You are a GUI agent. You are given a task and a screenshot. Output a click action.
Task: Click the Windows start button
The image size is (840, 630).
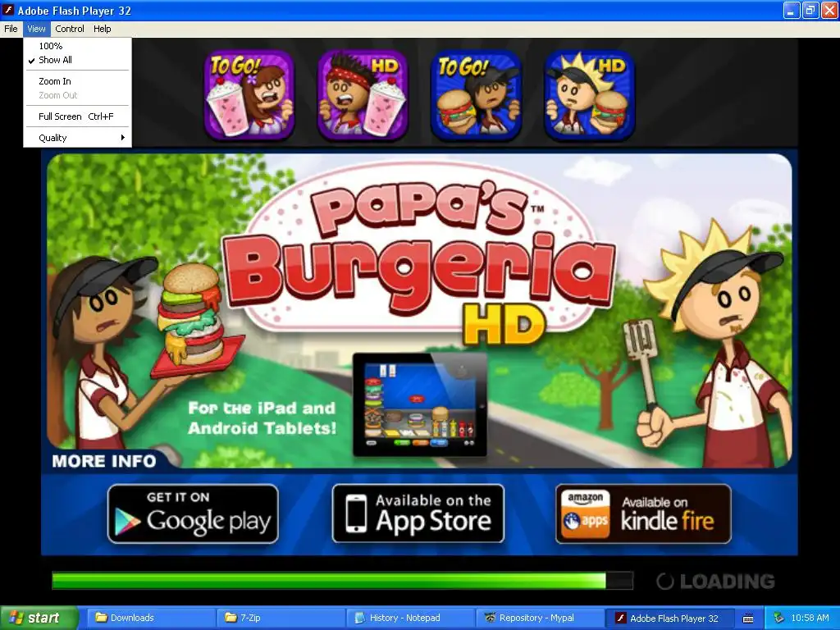click(x=39, y=618)
